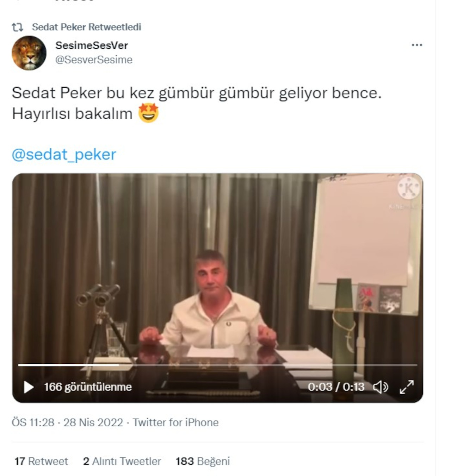The height and width of the screenshot is (476, 451).
Task: View the 17 Retweet list
Action: (41, 461)
